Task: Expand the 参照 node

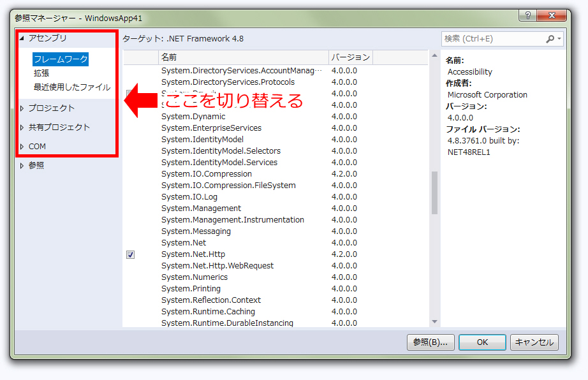Action: (x=22, y=166)
